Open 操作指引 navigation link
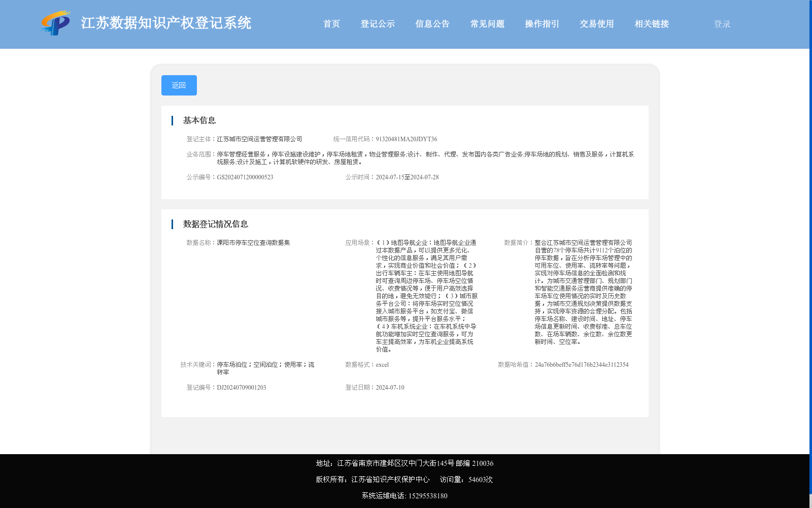 click(542, 24)
